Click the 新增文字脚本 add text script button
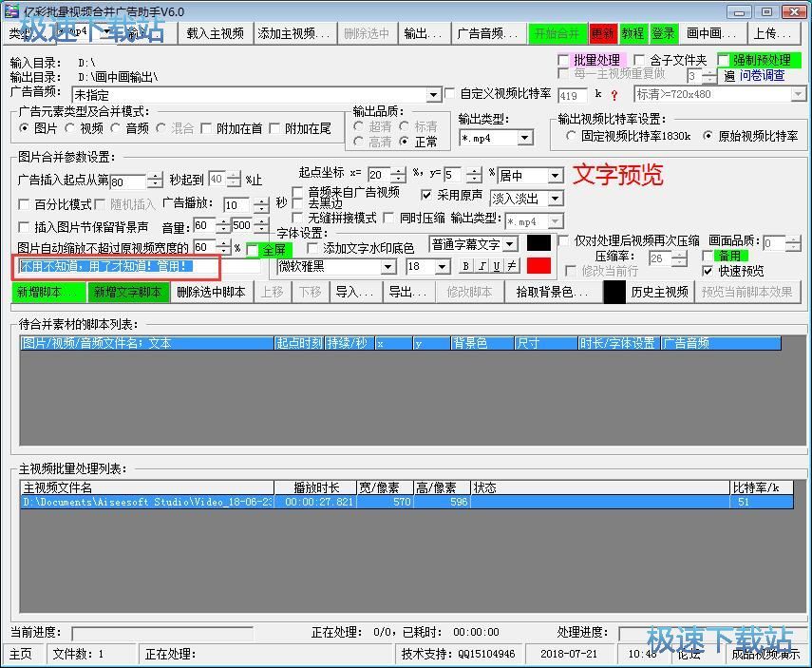Screen dimensions: 812x668 (128, 293)
